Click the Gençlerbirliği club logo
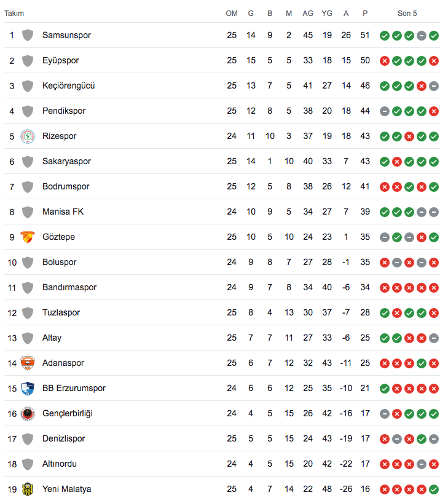 click(28, 413)
